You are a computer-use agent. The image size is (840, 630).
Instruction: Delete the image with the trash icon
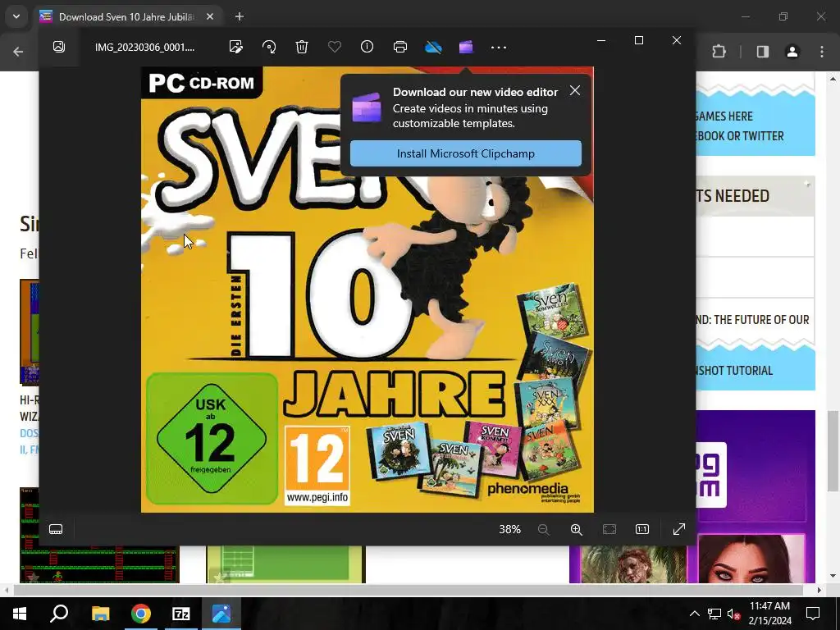(302, 47)
